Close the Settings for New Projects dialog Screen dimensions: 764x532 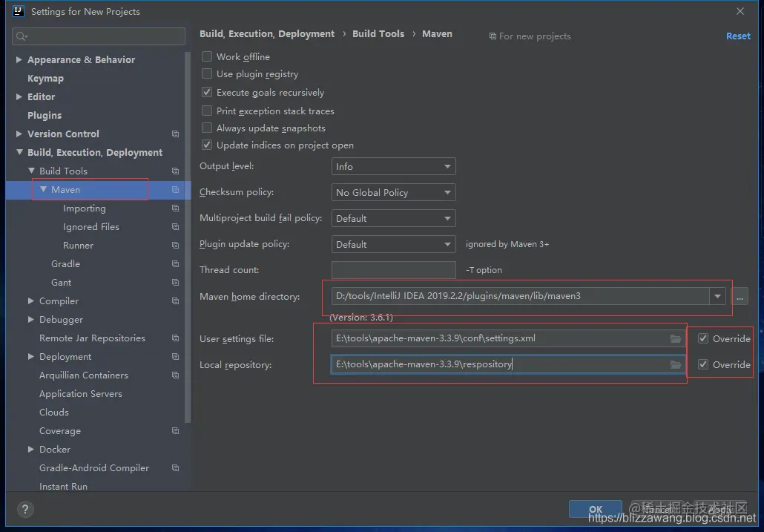pos(740,11)
